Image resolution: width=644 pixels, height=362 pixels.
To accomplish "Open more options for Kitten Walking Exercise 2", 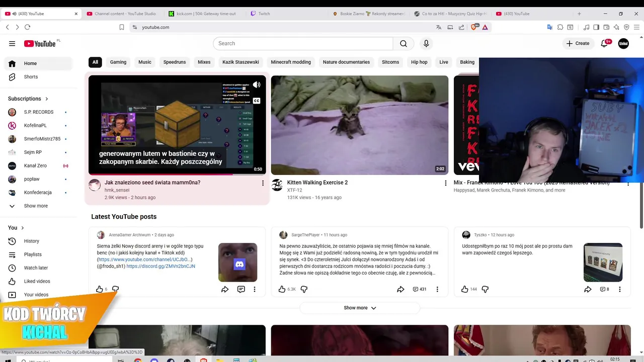I will point(445,183).
